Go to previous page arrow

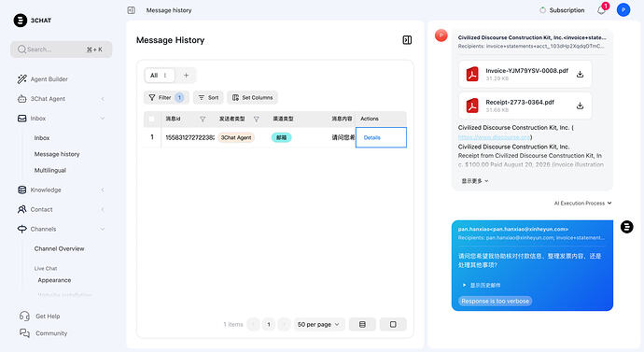(x=254, y=325)
